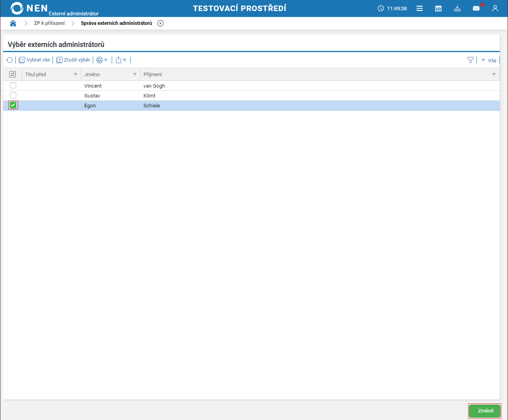Viewport: 508px width, 420px height.
Task: Close the Správa externích administrátorů tab
Action: pos(160,23)
